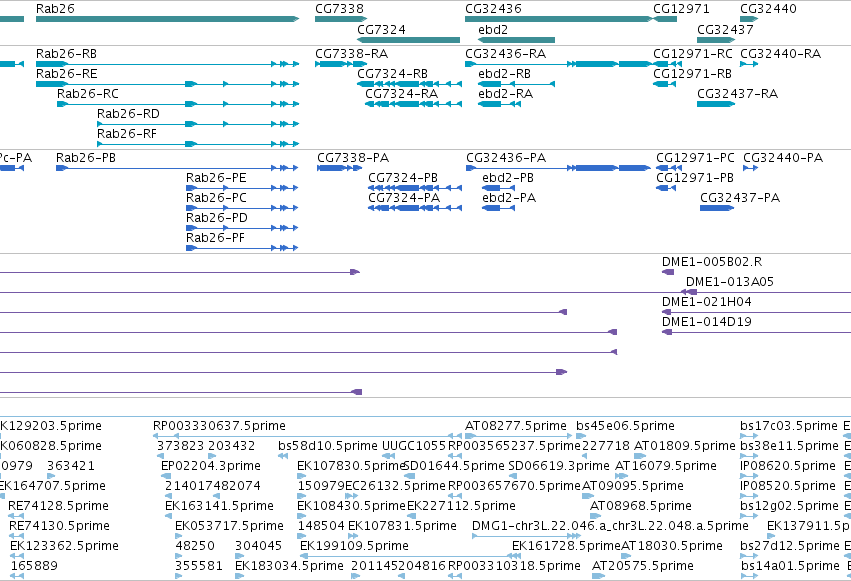Select clone DME1-005B02.R

click(712, 262)
